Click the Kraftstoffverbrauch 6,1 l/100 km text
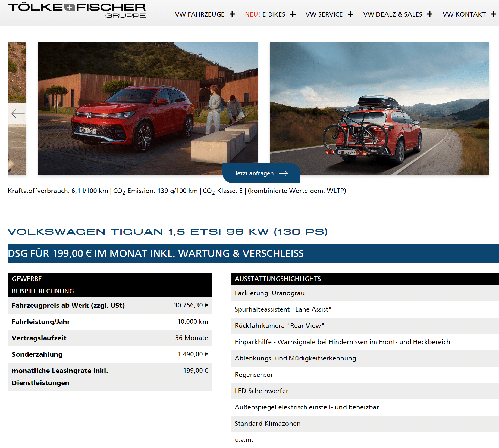The image size is (499, 448). pos(58,191)
